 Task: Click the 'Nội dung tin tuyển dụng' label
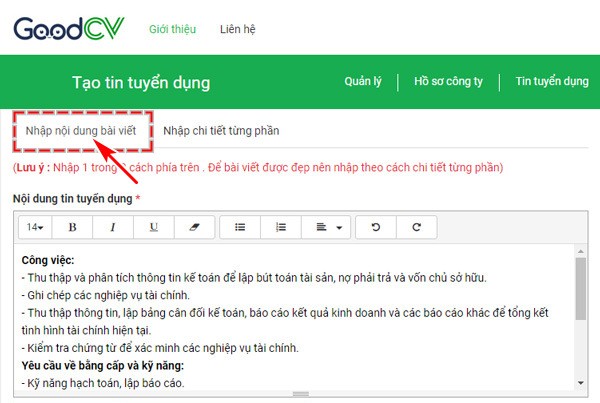[73, 199]
